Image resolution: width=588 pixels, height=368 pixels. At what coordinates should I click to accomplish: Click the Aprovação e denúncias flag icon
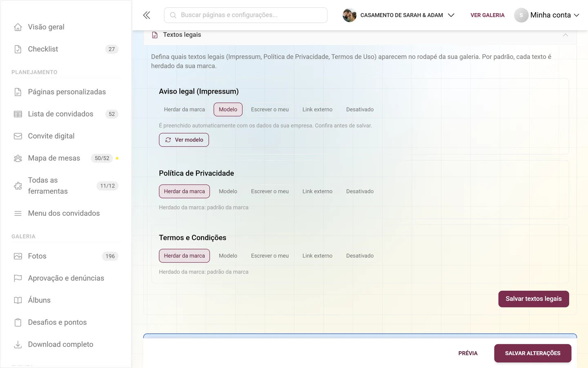click(x=18, y=278)
